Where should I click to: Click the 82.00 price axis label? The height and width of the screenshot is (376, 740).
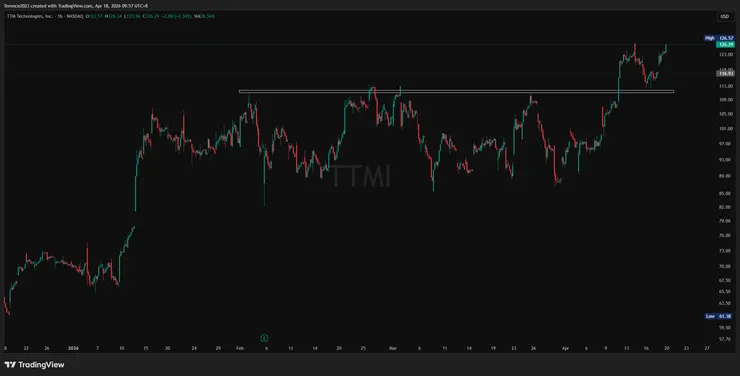coord(726,207)
